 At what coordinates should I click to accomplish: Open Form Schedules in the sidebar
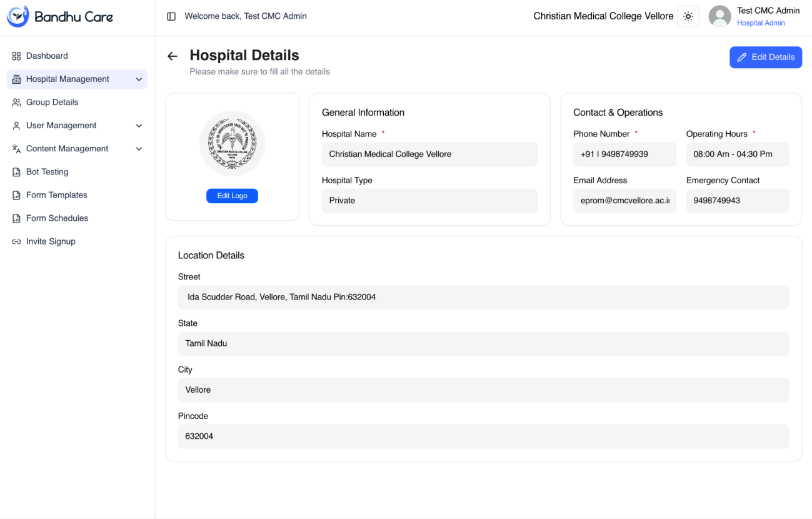pos(77,218)
